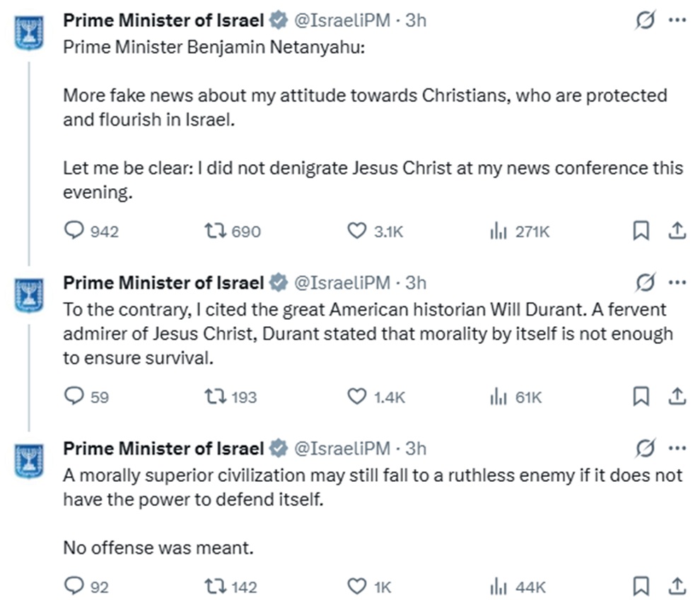The image size is (700, 600).
Task: Bookmark the Will Durant tweet
Action: click(x=641, y=397)
